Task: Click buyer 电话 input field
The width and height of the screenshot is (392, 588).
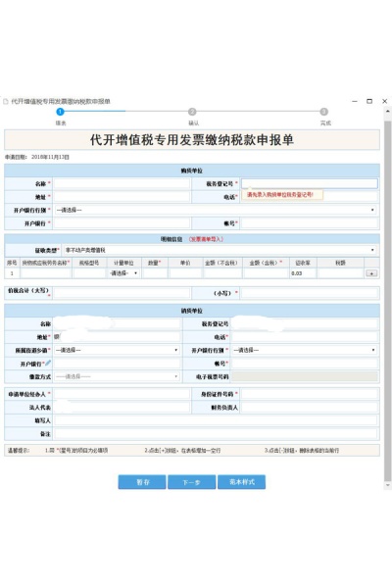Action: (351, 197)
